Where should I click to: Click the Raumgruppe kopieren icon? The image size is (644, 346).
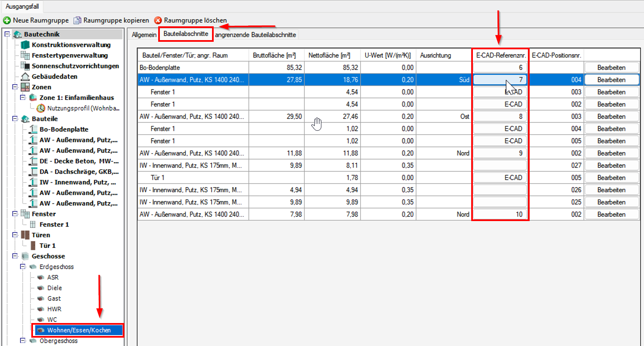click(77, 20)
